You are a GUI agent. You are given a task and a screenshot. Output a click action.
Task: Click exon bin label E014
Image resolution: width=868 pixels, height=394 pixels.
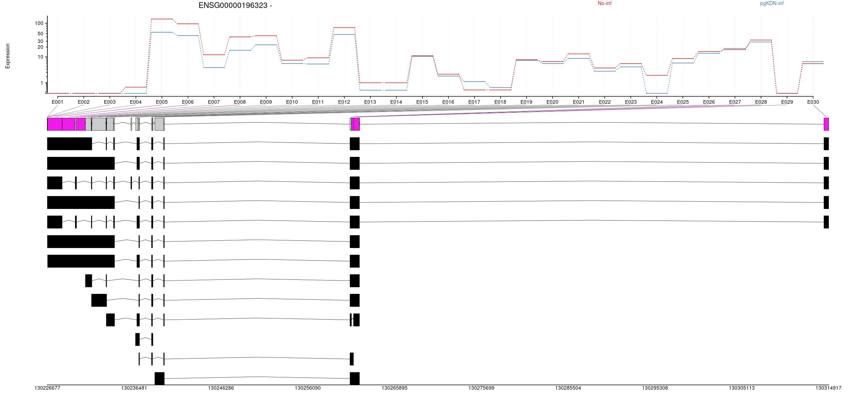point(396,102)
